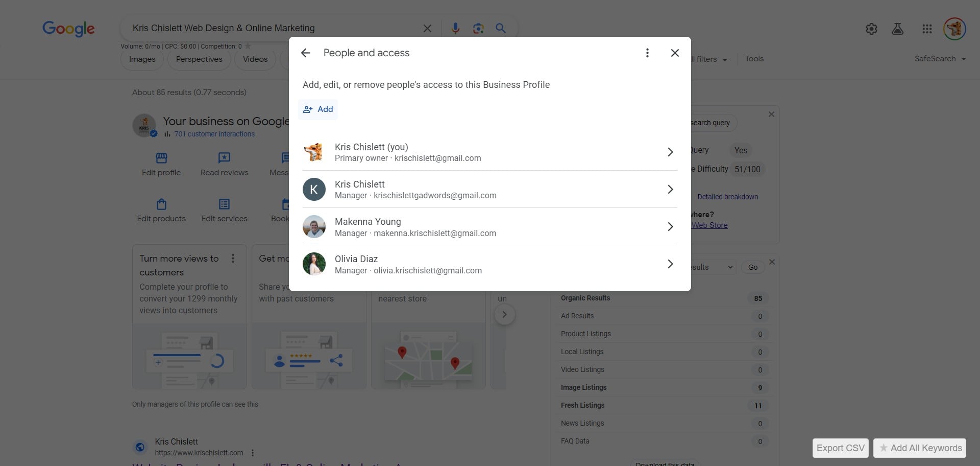Click the search by image lens icon
This screenshot has width=980, height=466.
[x=478, y=29]
